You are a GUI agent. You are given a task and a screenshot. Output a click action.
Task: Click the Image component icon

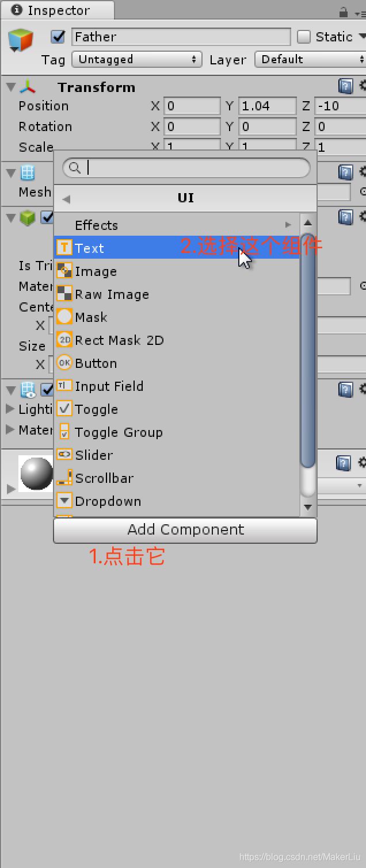(64, 271)
